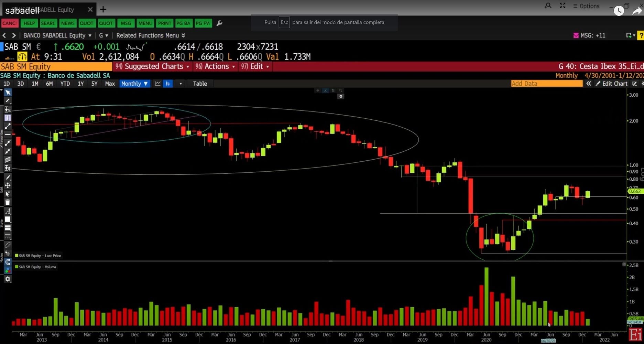Collapse panel with the double left chevron
This screenshot has height=344, width=644.
(589, 84)
